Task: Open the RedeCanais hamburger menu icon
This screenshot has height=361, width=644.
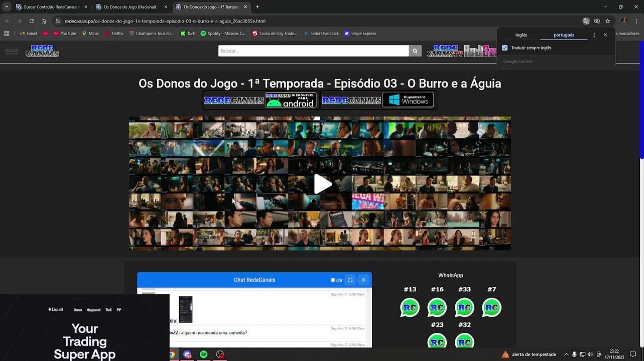Action: point(12,52)
